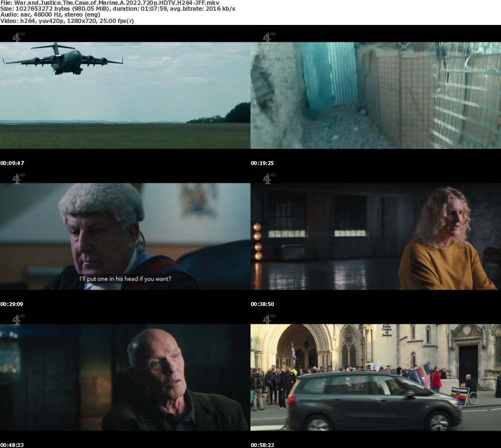Image resolution: width=501 pixels, height=448 pixels.
Task: Jump to the 00:38:50 timestamp
Action: [x=263, y=304]
